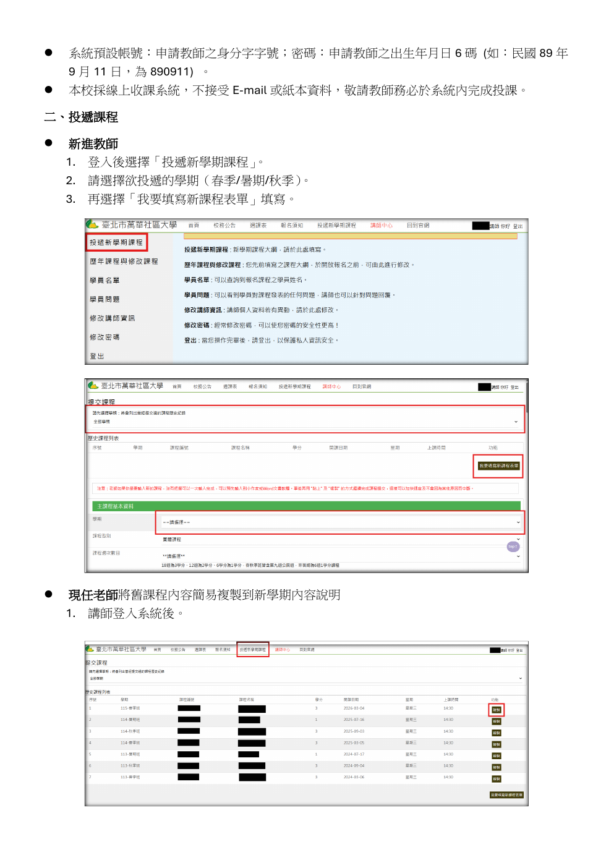Click the 114-春季班 term cell
The width and height of the screenshot is (614, 868).
[130, 743]
